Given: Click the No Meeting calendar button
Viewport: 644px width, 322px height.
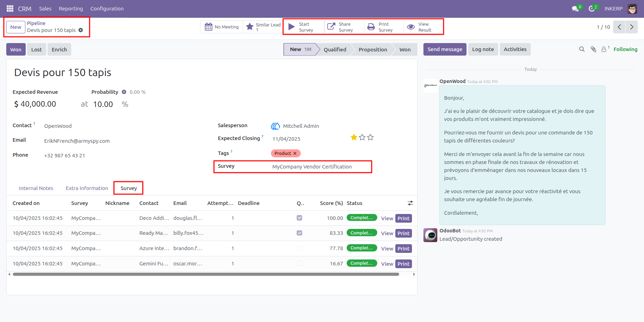Looking at the screenshot, I should (222, 27).
